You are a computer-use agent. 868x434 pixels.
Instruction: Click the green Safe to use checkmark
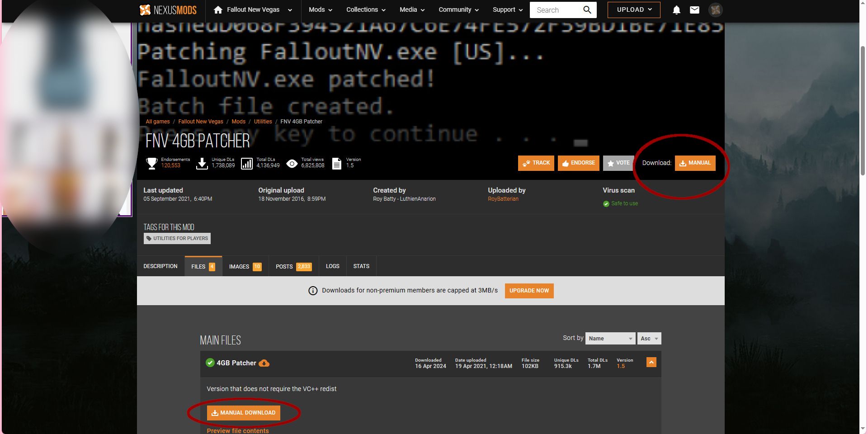pos(606,204)
